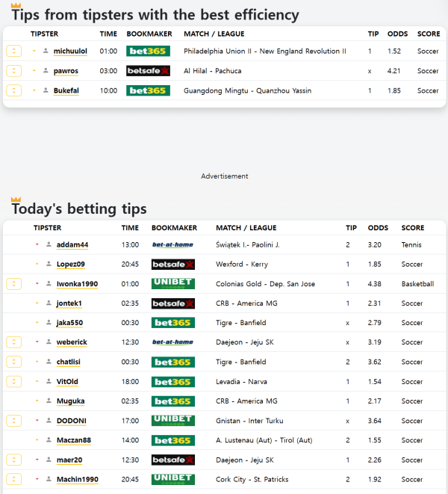Click the Unibet logo in DODONI's row
448x494 pixels.
click(x=172, y=421)
